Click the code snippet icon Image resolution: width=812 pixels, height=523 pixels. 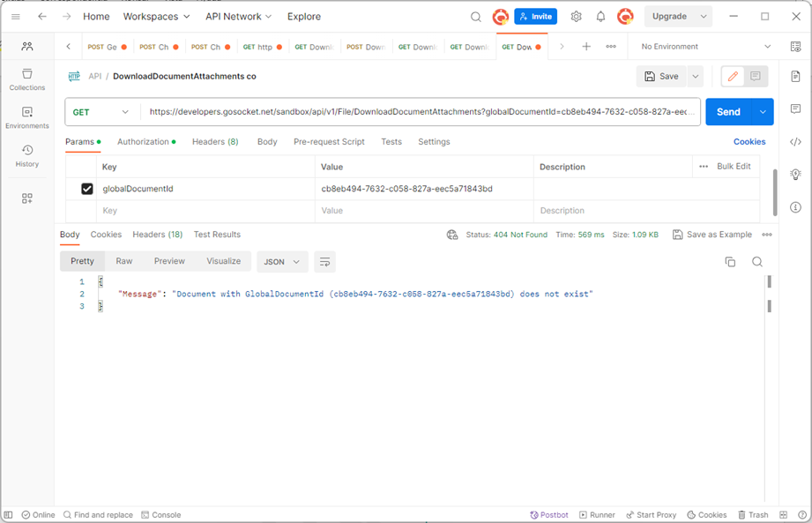tap(795, 142)
